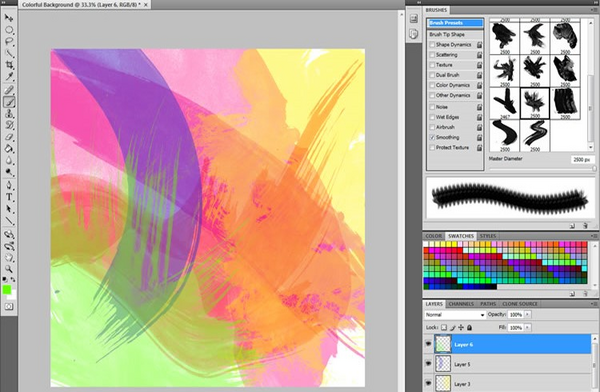Image resolution: width=600 pixels, height=392 pixels.
Task: Enable the Scattering checkbox
Action: (x=432, y=55)
